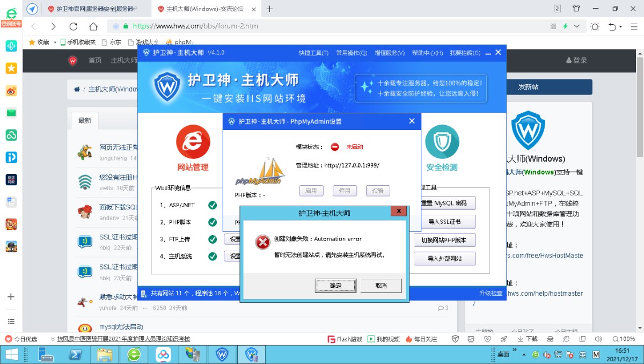
Task: Open the 收藏 bookmarks dropdown arrow
Action: 55,42
